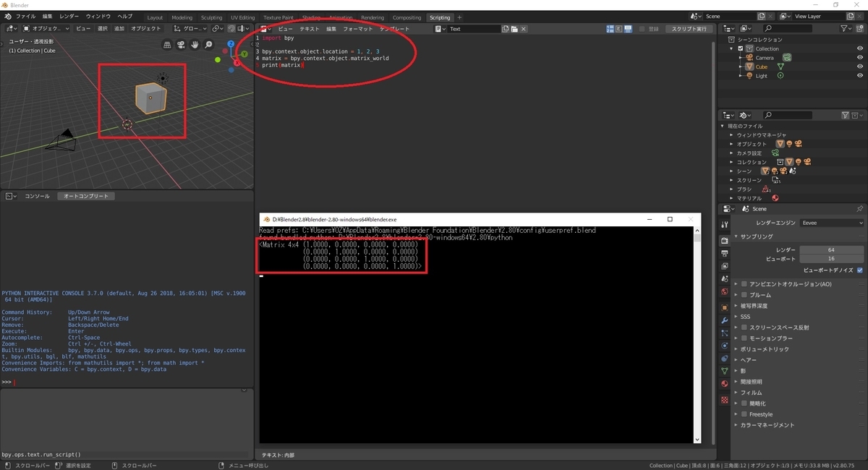This screenshot has width=868, height=470.
Task: Click the Cube mesh data icon in outliner
Action: tap(781, 67)
